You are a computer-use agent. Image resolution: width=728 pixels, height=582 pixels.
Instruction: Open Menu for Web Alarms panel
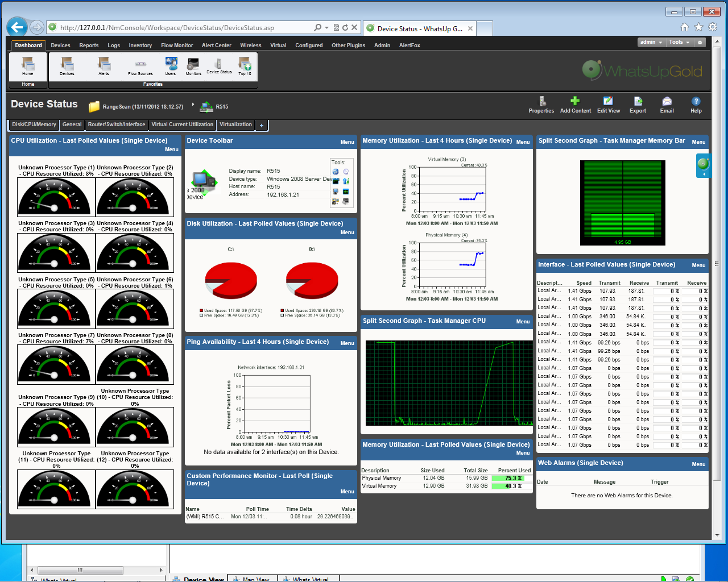coord(699,464)
